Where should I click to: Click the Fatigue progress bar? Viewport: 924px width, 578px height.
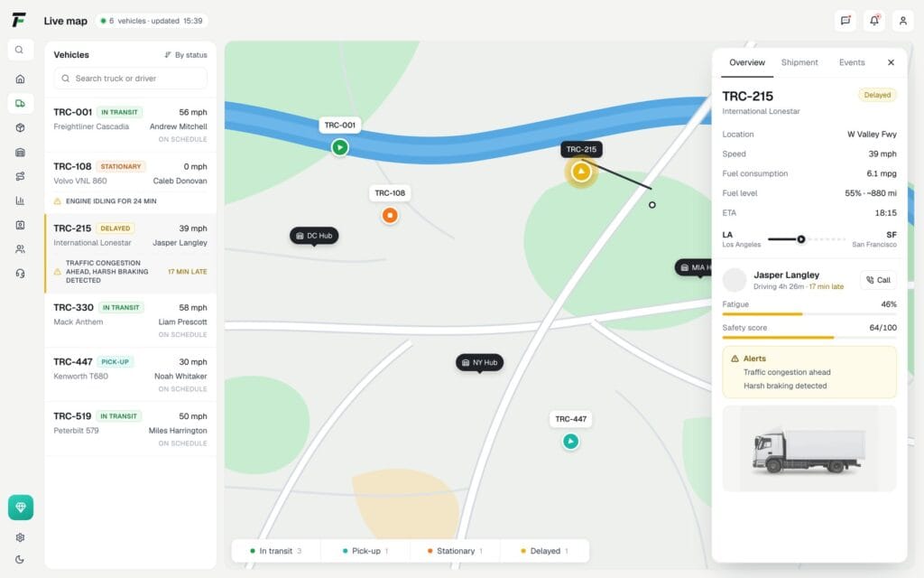click(809, 314)
